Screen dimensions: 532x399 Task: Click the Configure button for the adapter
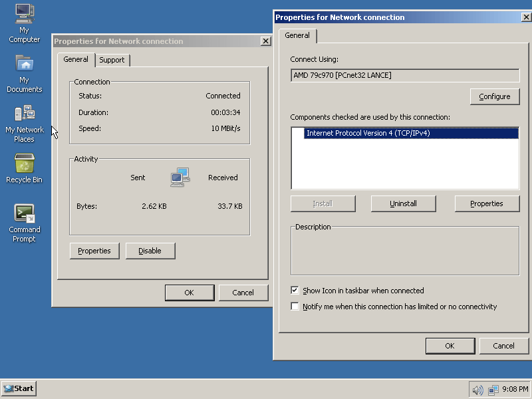[x=495, y=96]
